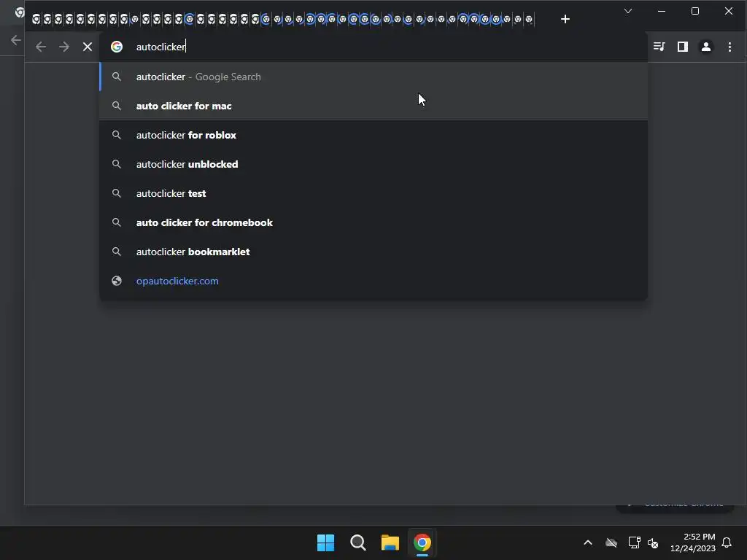The image size is (747, 560).
Task: Open the opautoclicker.com link suggestion
Action: coord(373,281)
